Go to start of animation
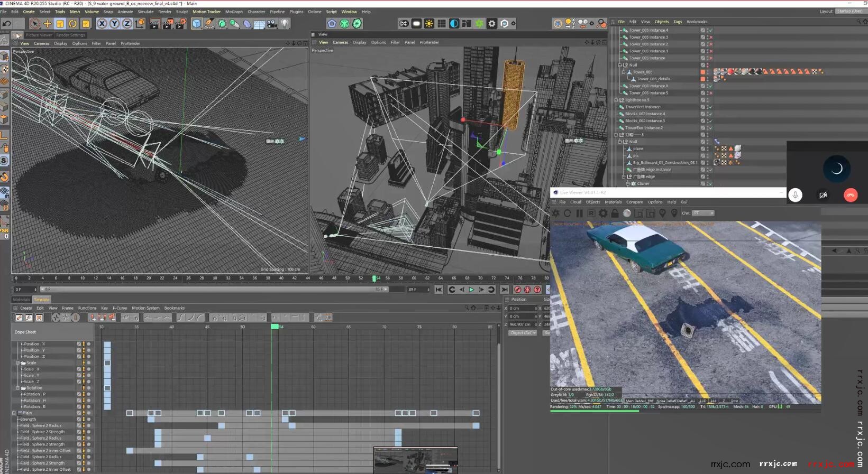This screenshot has width=868, height=474. pyautogui.click(x=438, y=290)
